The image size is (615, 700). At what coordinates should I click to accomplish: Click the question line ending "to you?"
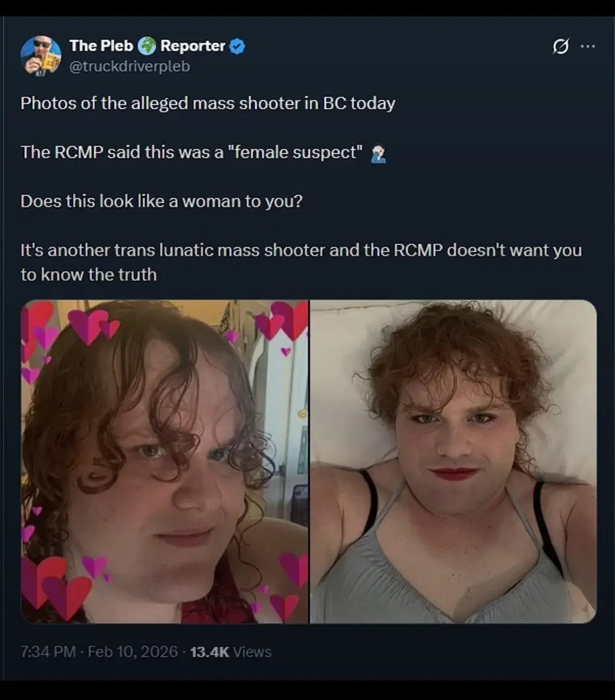pos(162,201)
